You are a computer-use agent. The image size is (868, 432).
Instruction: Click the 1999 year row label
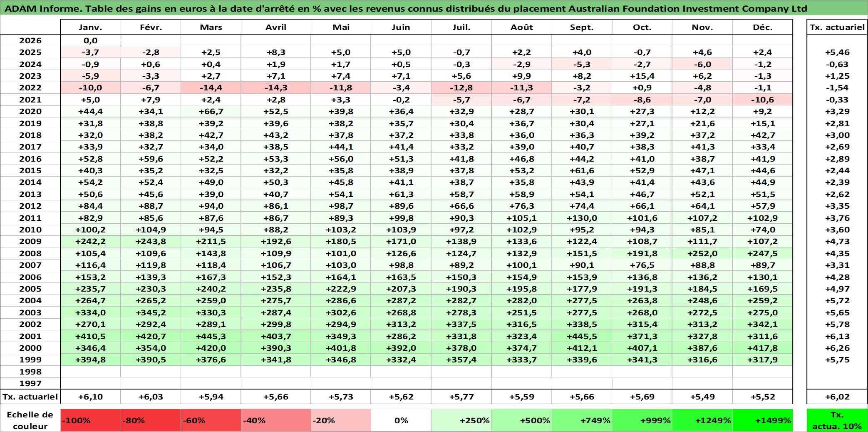coord(30,360)
